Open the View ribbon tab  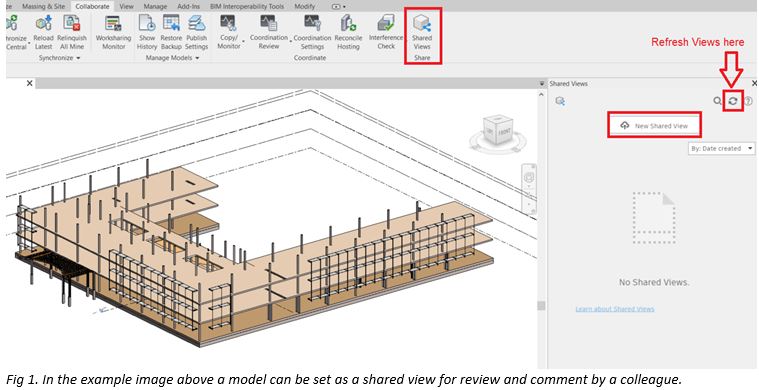[x=126, y=6]
